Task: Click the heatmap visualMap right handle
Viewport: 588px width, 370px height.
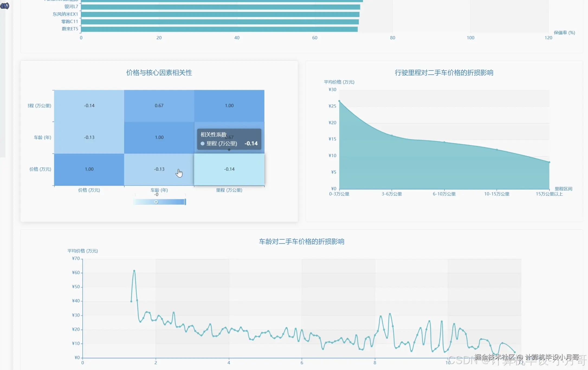Action: point(185,202)
